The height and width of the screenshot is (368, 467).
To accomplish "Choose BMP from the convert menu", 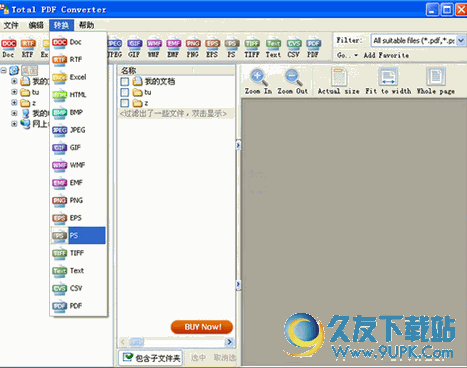I will click(78, 113).
